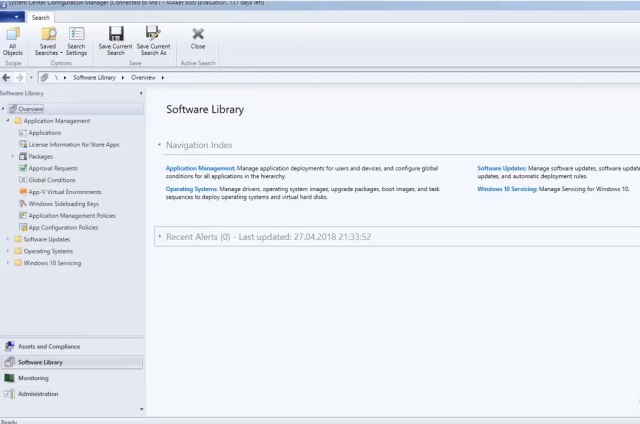Open the Monitoring workspace
The image size is (640, 424).
click(x=33, y=378)
